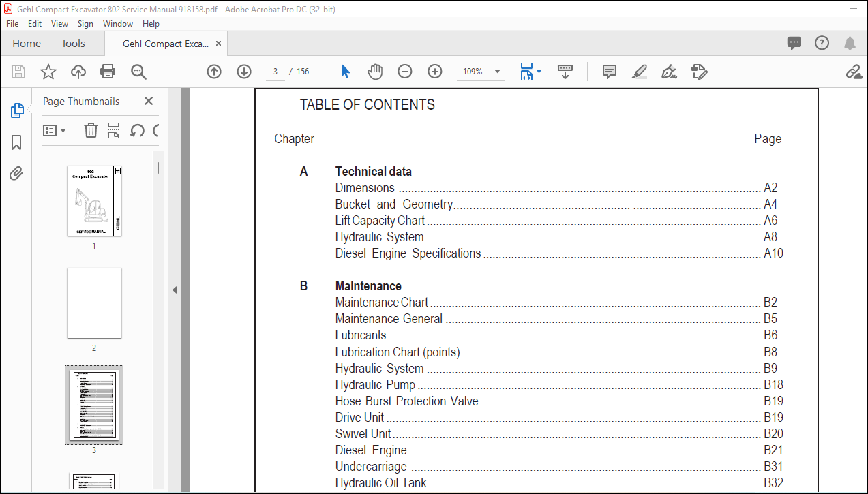Click the page number input field
Image resolution: width=868 pixels, height=494 pixels.
275,72
